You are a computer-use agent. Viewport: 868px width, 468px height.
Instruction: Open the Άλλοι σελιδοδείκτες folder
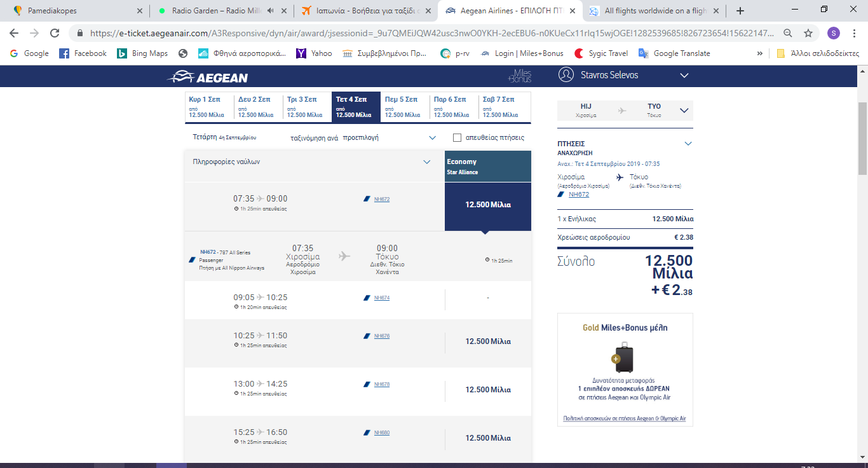click(818, 53)
